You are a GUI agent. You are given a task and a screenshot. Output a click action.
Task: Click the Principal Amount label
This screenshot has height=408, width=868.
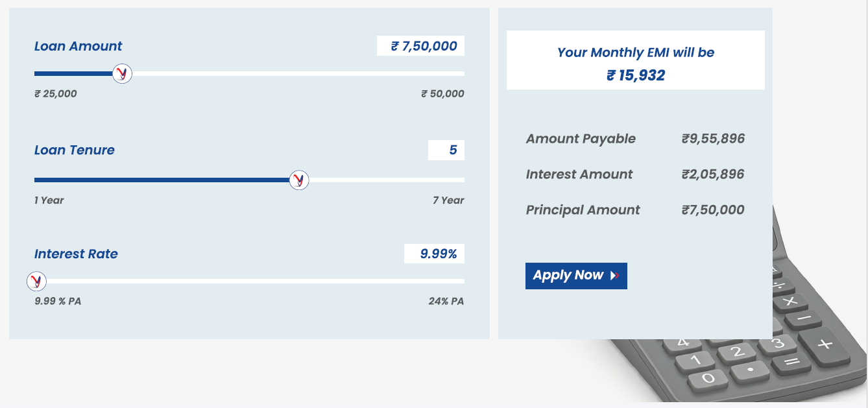pos(582,210)
